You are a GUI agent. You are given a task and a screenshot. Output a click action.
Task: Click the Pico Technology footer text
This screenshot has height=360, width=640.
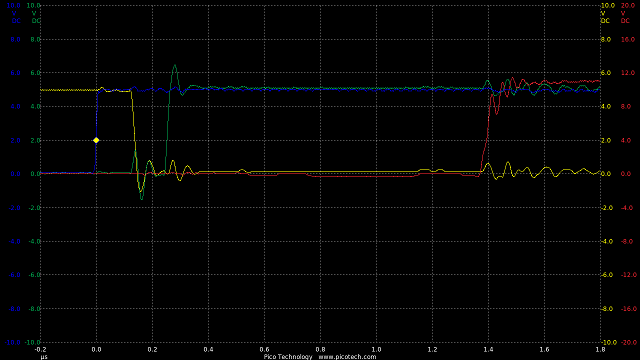288,356
